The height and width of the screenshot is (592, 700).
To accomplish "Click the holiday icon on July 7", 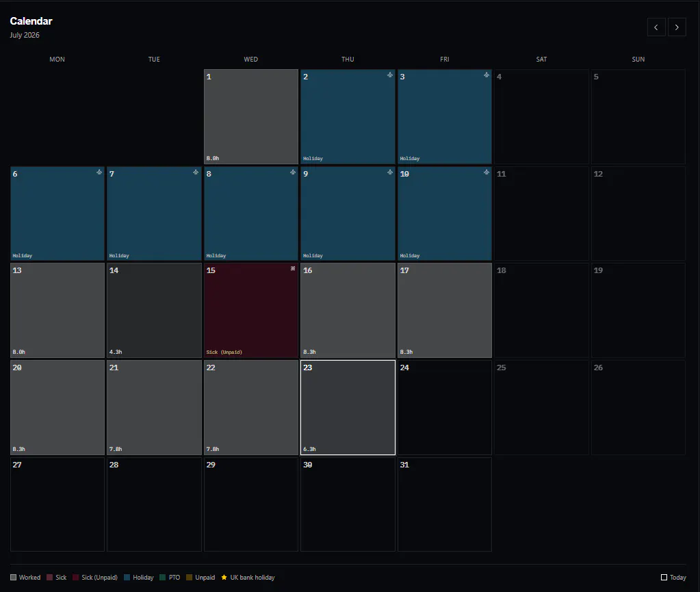I will [196, 172].
